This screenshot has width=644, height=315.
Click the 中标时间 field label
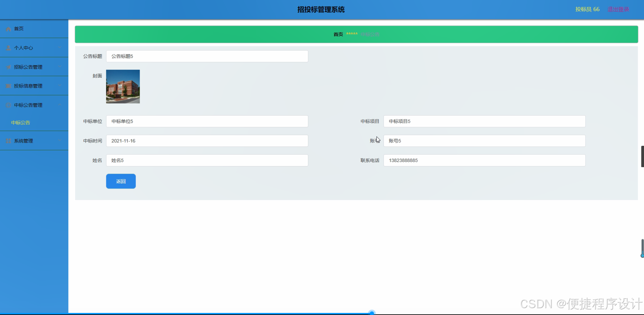pyautogui.click(x=93, y=141)
